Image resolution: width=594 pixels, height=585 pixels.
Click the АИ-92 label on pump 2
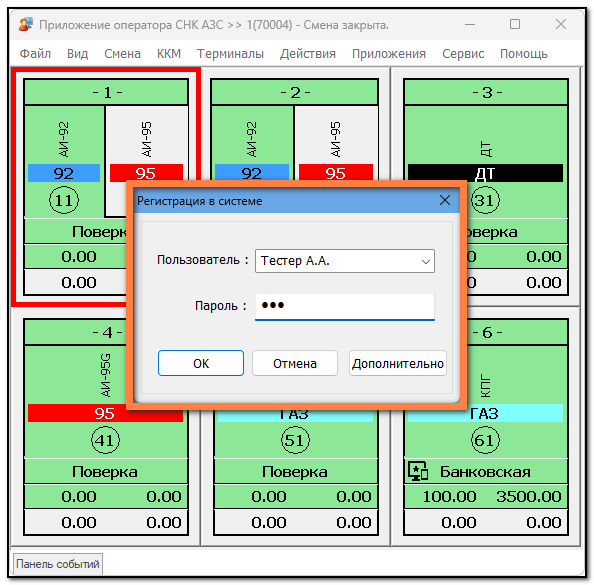pyautogui.click(x=252, y=139)
